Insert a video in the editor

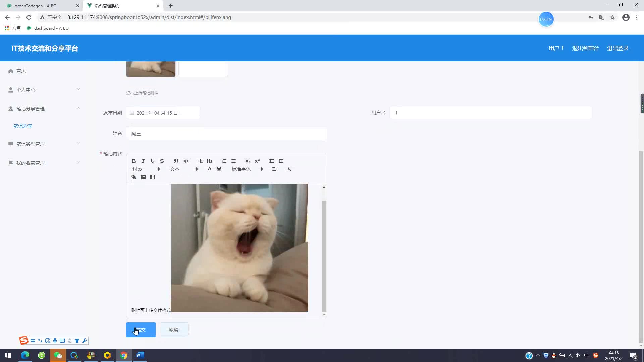[152, 177]
